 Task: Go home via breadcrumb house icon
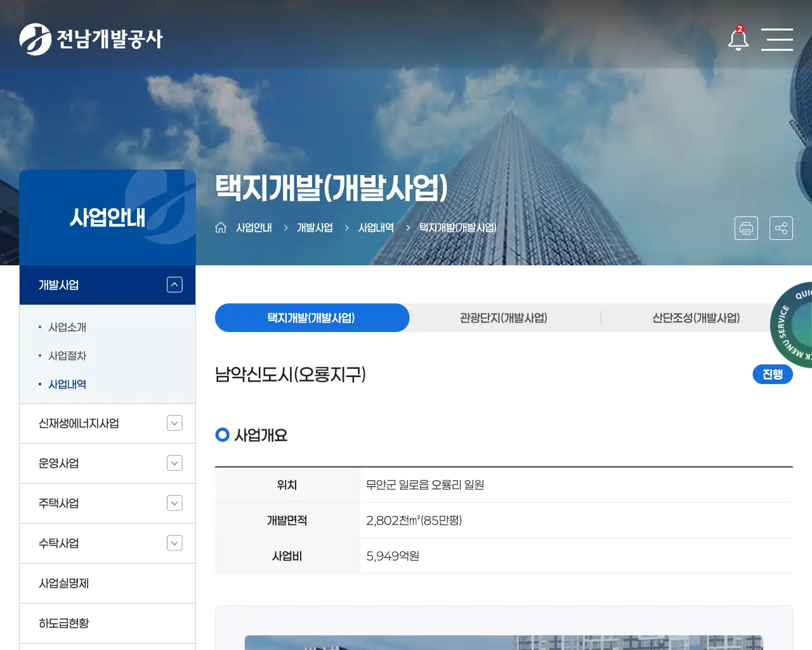[221, 227]
